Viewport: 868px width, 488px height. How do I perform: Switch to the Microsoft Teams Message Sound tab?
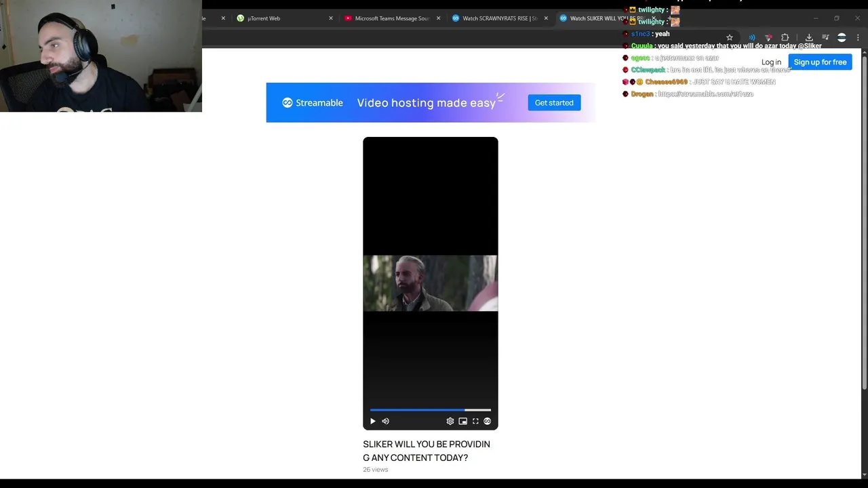coord(393,18)
